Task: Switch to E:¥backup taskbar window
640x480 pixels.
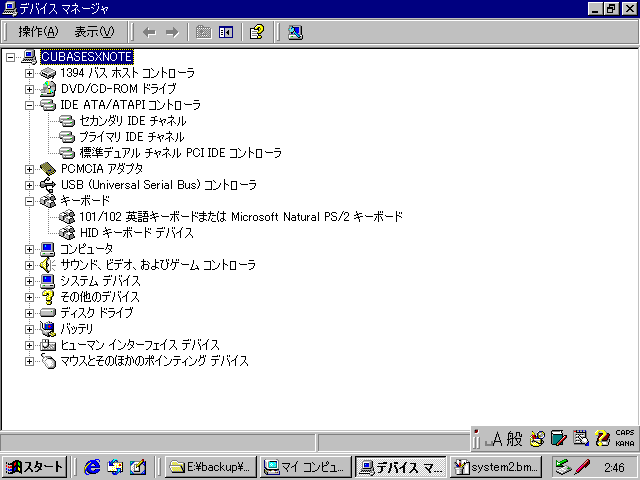Action: pos(211,467)
